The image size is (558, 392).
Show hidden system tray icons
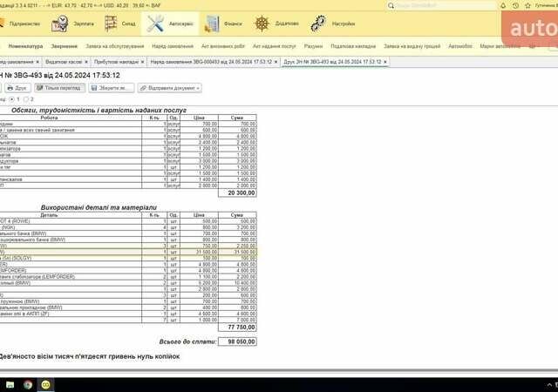(x=548, y=384)
